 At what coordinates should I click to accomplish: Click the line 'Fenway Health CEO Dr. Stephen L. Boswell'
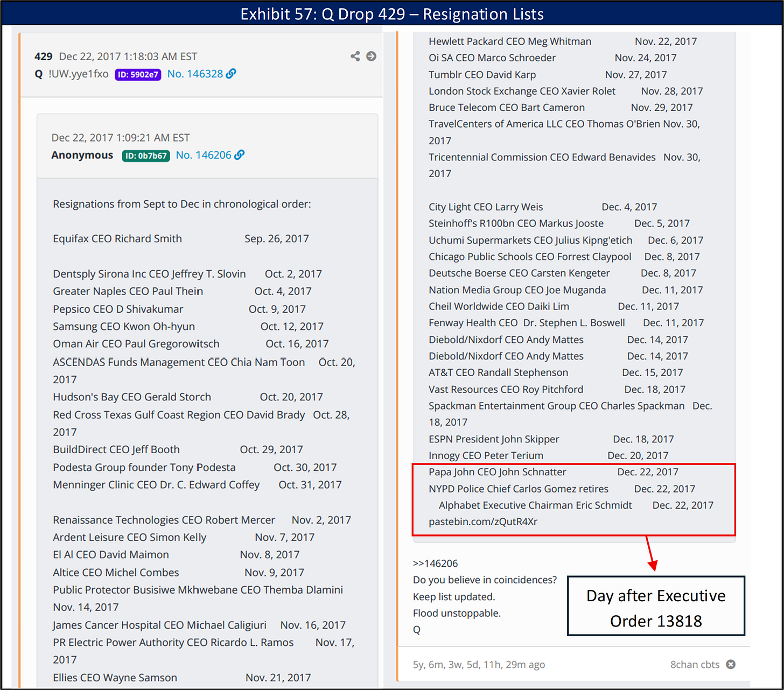point(527,323)
